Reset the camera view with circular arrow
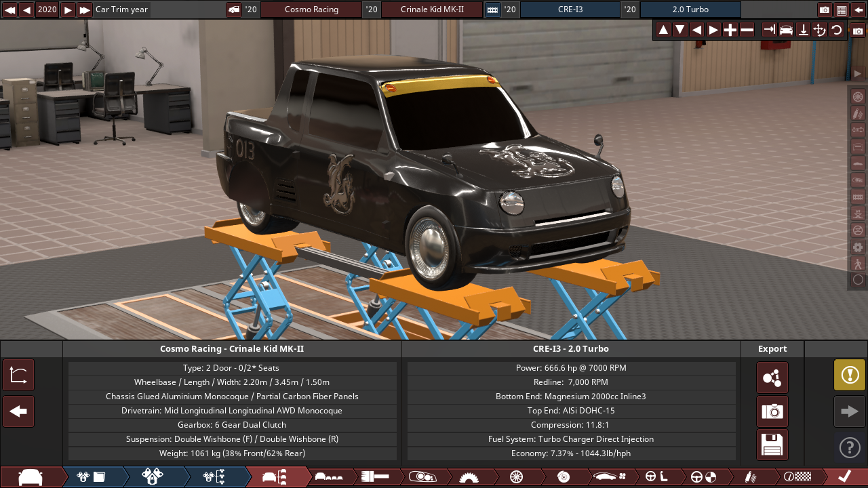The width and height of the screenshot is (868, 488). (x=836, y=30)
